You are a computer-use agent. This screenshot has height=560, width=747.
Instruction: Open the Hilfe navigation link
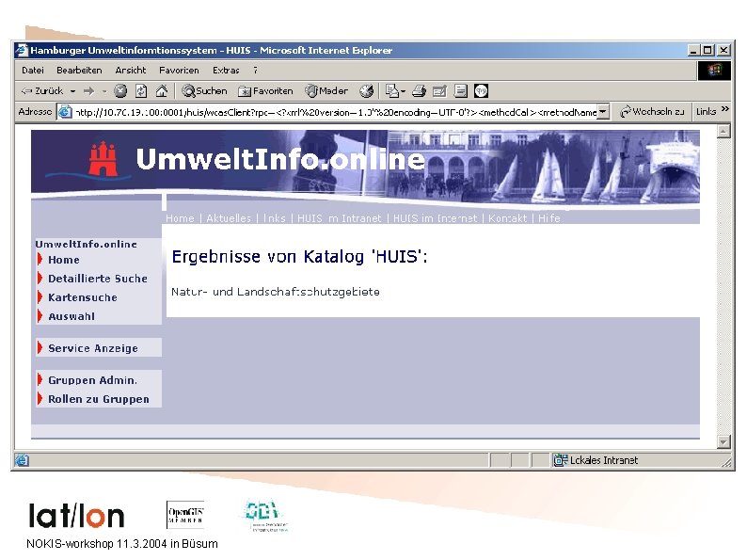click(x=548, y=218)
